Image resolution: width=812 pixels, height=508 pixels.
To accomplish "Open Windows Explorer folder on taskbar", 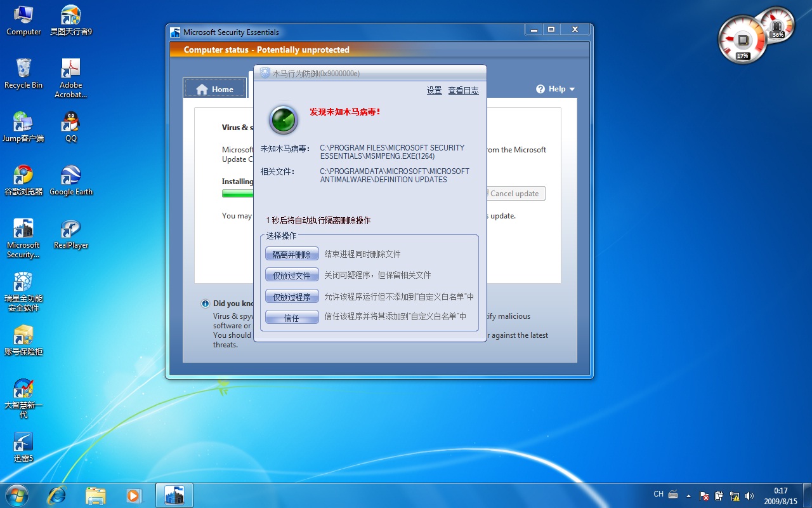I will pyautogui.click(x=96, y=495).
